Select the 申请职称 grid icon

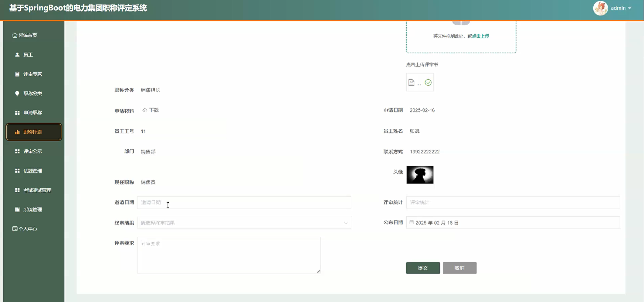[x=17, y=112]
